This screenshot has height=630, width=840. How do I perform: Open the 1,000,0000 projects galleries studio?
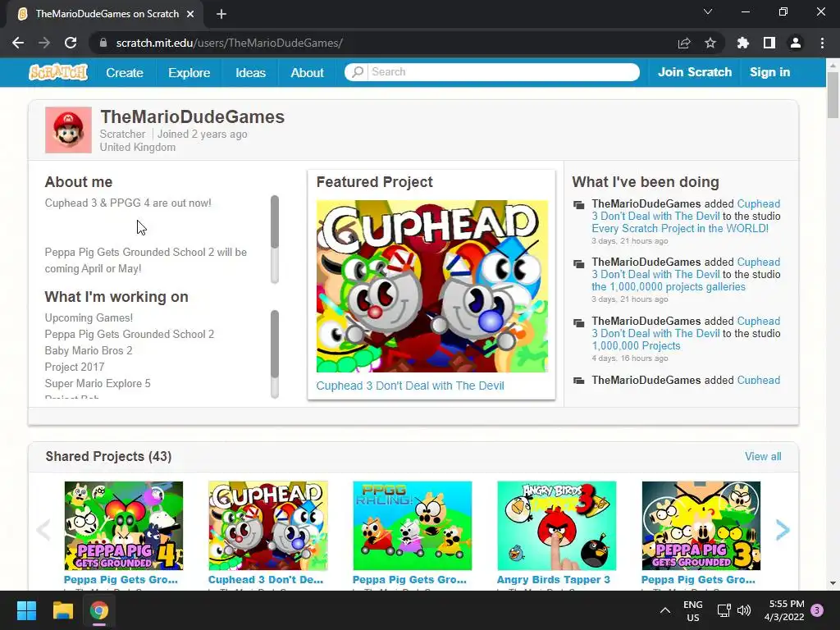pos(668,286)
